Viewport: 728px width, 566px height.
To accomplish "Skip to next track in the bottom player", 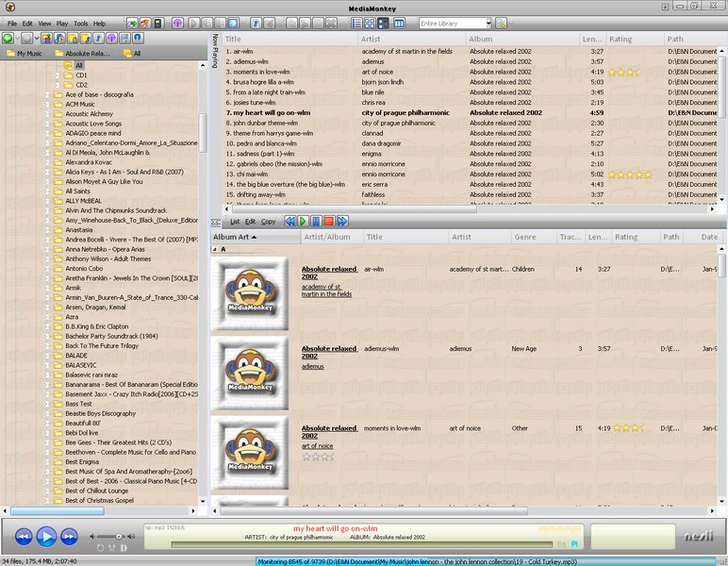I will (x=69, y=537).
